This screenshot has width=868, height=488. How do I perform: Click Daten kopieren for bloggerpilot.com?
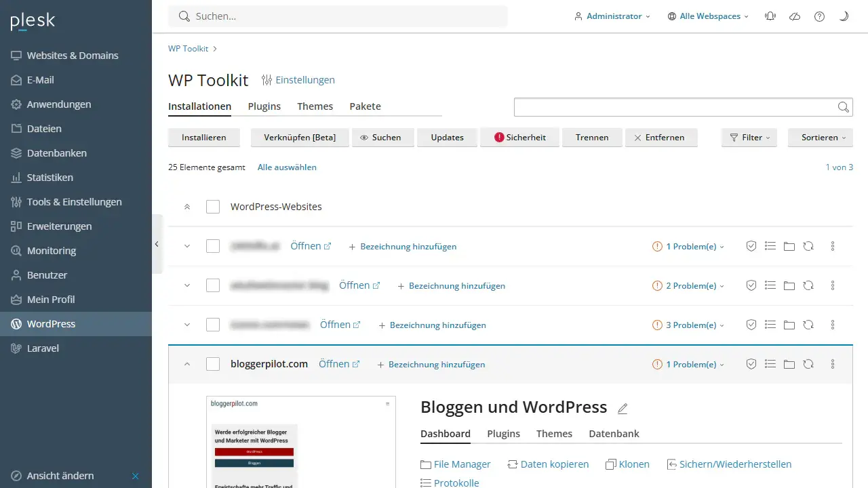(548, 464)
